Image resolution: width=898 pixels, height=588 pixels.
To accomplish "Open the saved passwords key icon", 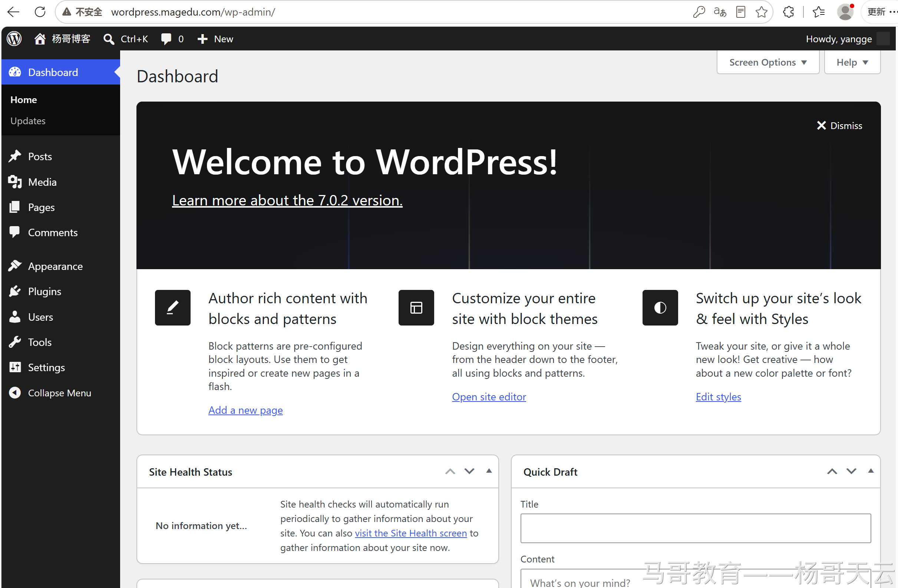I will pos(699,12).
